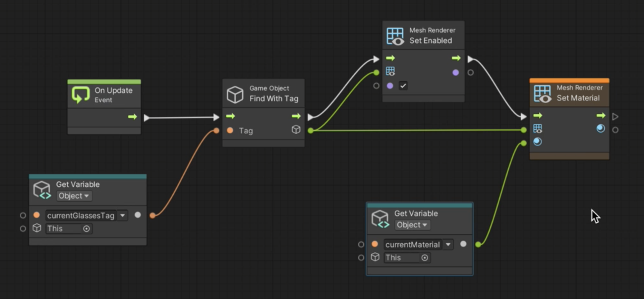Click the Find With Tag cube icon

point(235,94)
